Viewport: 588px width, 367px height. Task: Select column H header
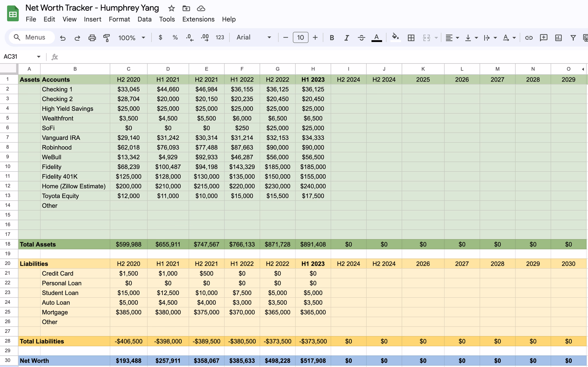(313, 69)
